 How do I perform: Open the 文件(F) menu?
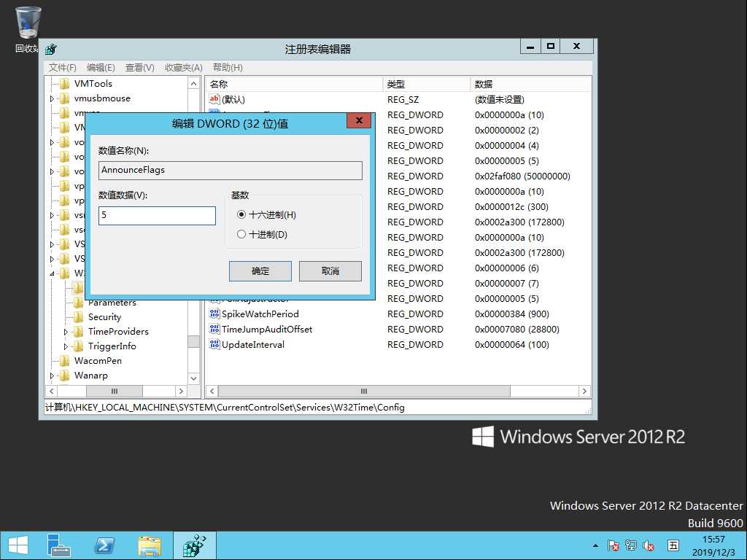click(x=63, y=68)
